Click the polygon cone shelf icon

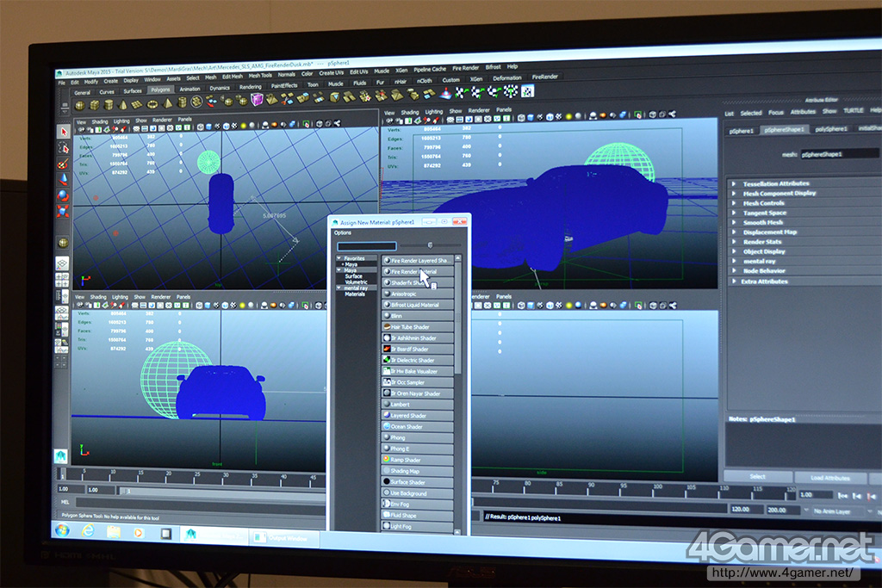tap(123, 104)
